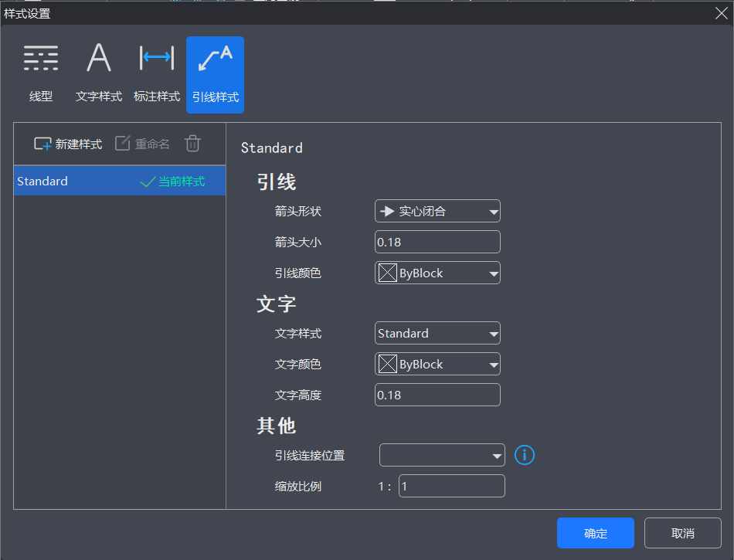Switch to 标注样式 dimension style icon
This screenshot has height=560, width=734.
coord(157,59)
